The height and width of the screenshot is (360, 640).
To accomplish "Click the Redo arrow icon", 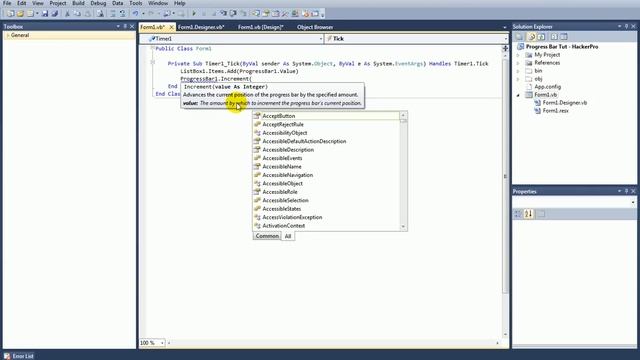I will click(151, 13).
